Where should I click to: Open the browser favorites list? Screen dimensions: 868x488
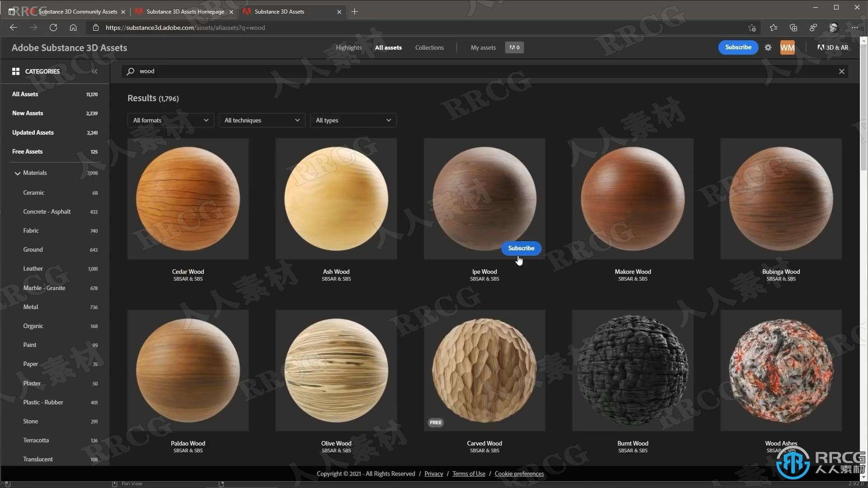coord(774,28)
